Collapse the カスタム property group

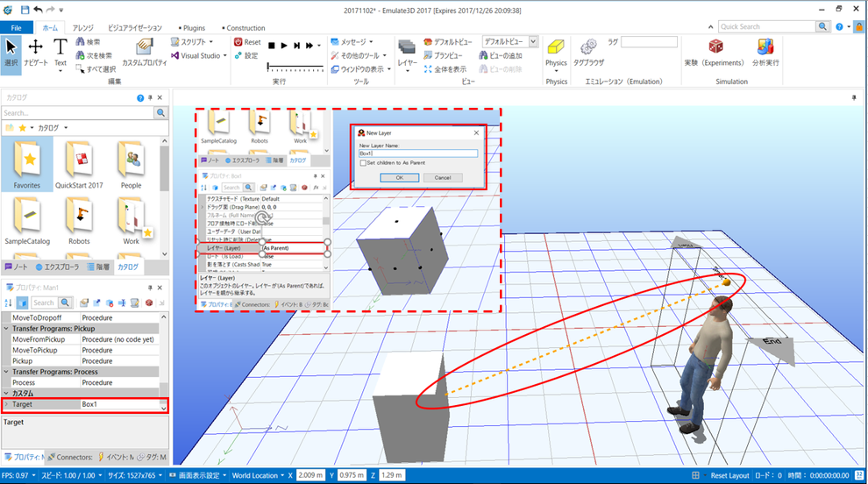(x=6, y=393)
